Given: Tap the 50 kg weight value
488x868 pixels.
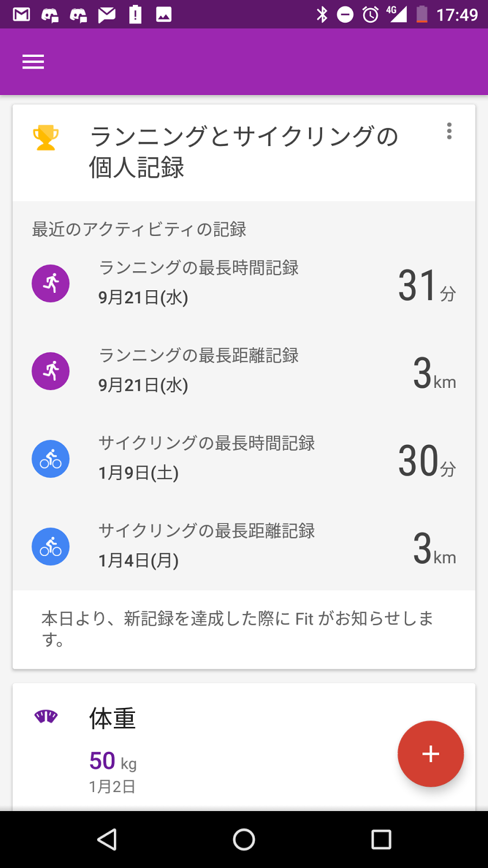Looking at the screenshot, I should click(113, 761).
